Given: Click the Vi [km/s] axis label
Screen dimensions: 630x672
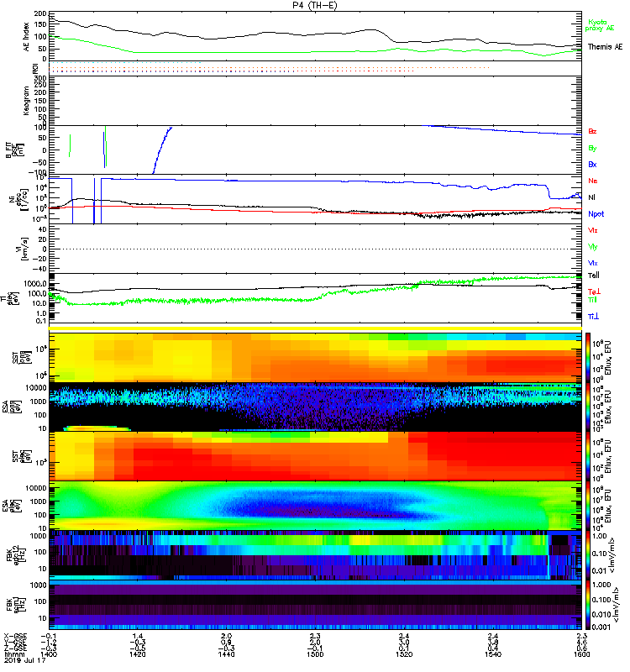Looking at the screenshot, I should click(23, 249).
